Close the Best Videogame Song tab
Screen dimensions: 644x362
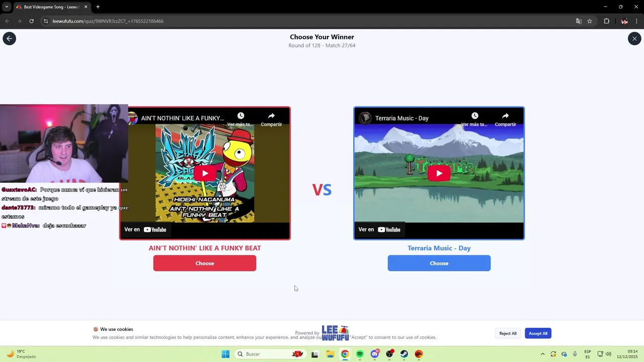pos(86,7)
